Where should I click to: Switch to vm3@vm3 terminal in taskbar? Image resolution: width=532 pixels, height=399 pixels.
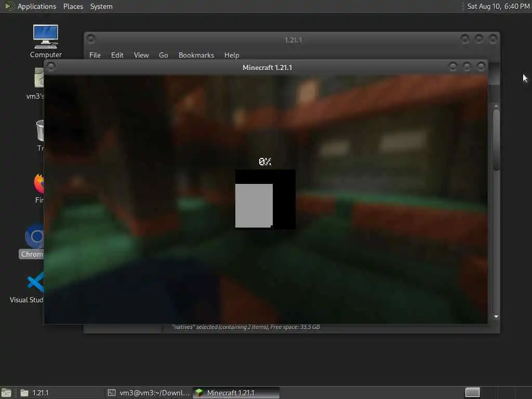click(149, 393)
